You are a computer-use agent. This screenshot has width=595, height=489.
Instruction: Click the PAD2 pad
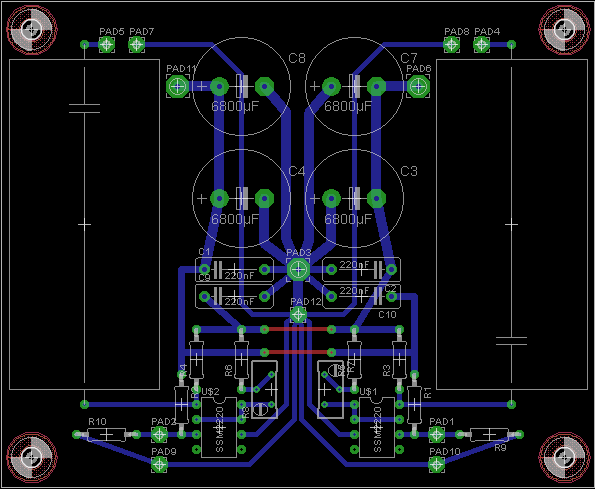[x=159, y=434]
